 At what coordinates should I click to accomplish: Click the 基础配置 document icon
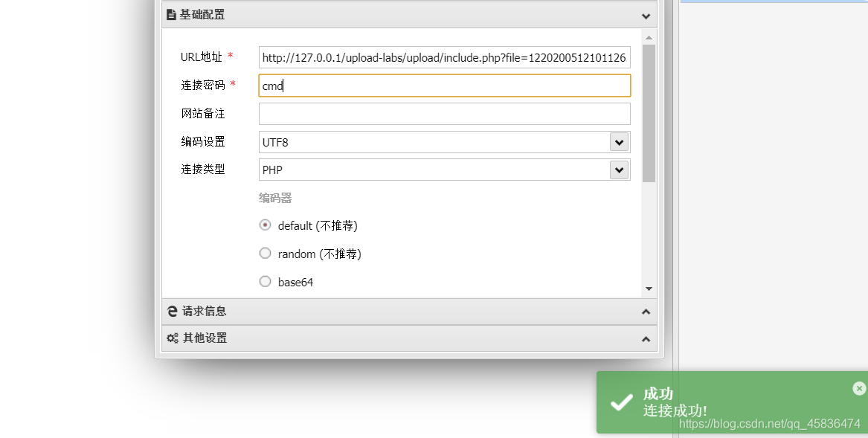click(x=171, y=15)
